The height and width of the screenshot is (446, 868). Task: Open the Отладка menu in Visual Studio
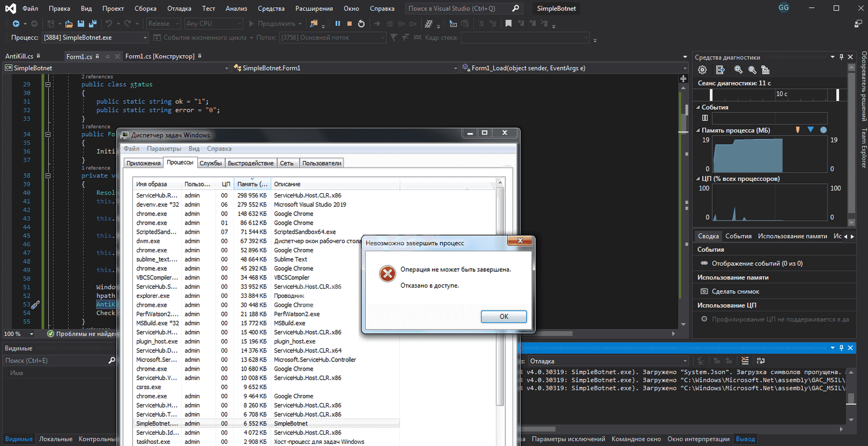point(179,9)
